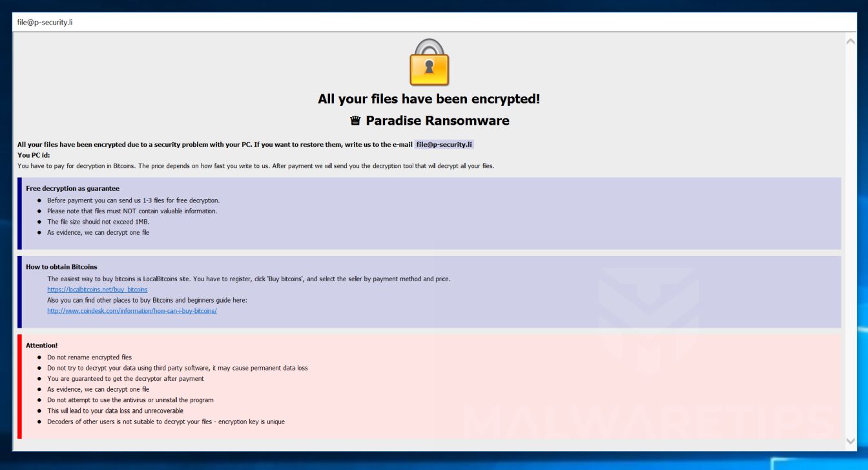Click the crown icon beside Paradise Ransomware
The width and height of the screenshot is (868, 470).
tap(355, 121)
